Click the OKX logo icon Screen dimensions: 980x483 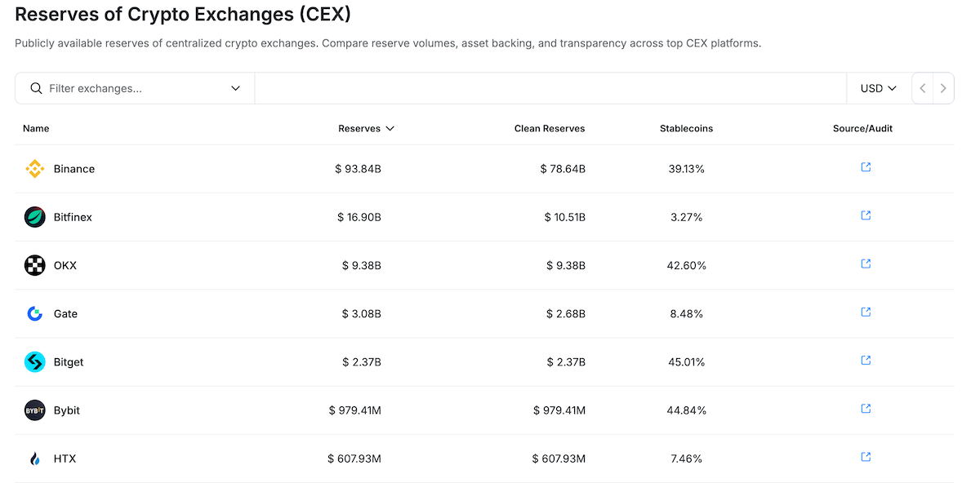pos(34,265)
